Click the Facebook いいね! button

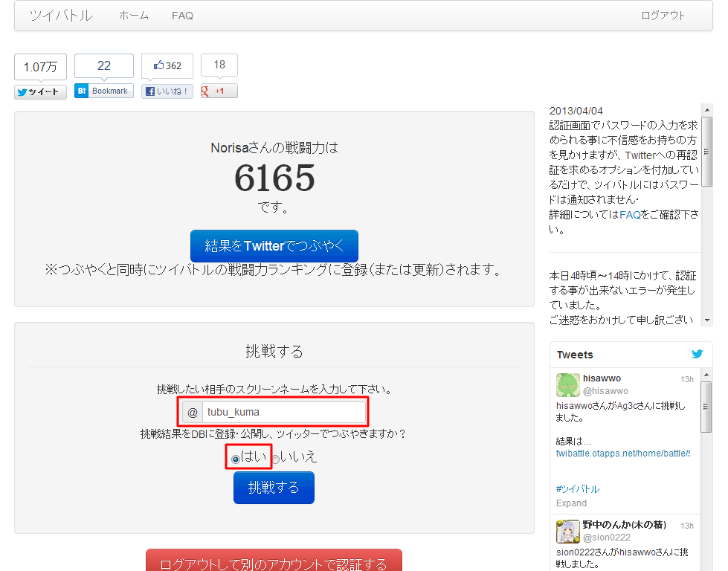[x=167, y=91]
